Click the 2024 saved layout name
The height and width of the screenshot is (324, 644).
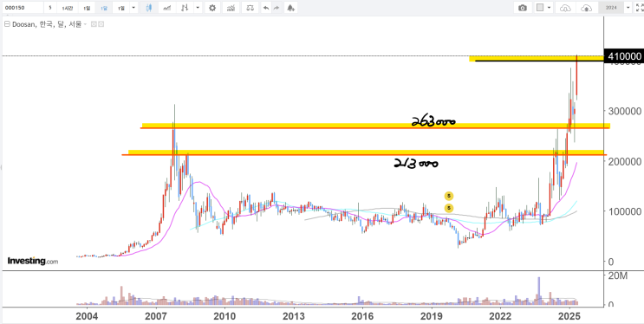click(611, 8)
